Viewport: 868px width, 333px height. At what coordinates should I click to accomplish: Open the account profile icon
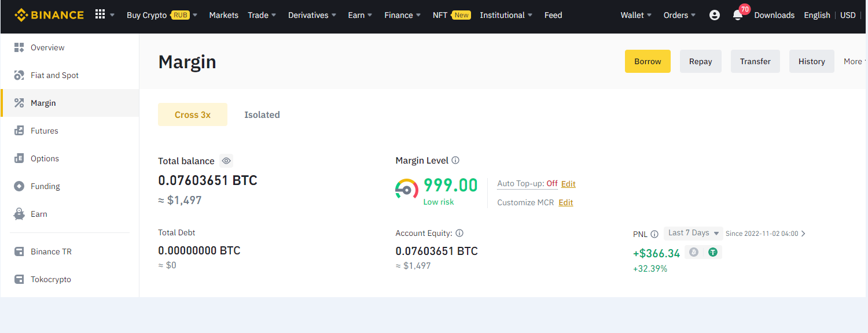click(715, 15)
